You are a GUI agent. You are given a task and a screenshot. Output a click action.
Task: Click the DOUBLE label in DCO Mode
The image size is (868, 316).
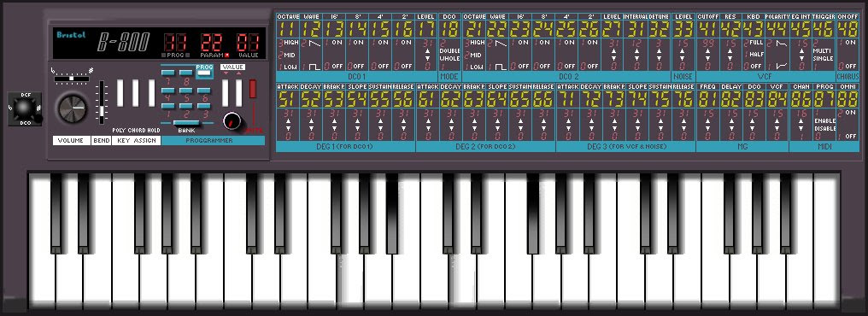coord(449,51)
